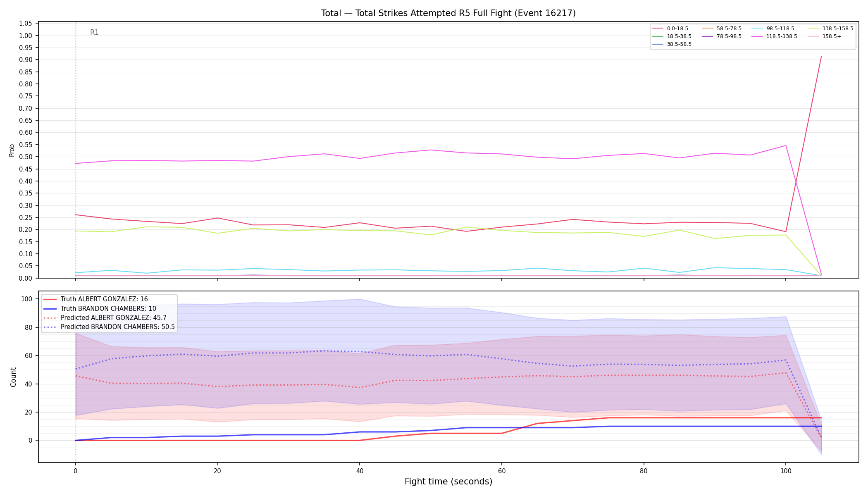Image resolution: width=868 pixels, height=496 pixels.
Task: Click the 1.05 tick on Prob axis
Action: coord(26,24)
